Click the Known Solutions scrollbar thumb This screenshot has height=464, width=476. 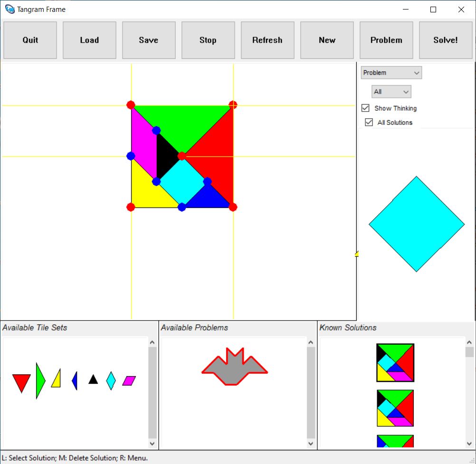pos(469,352)
